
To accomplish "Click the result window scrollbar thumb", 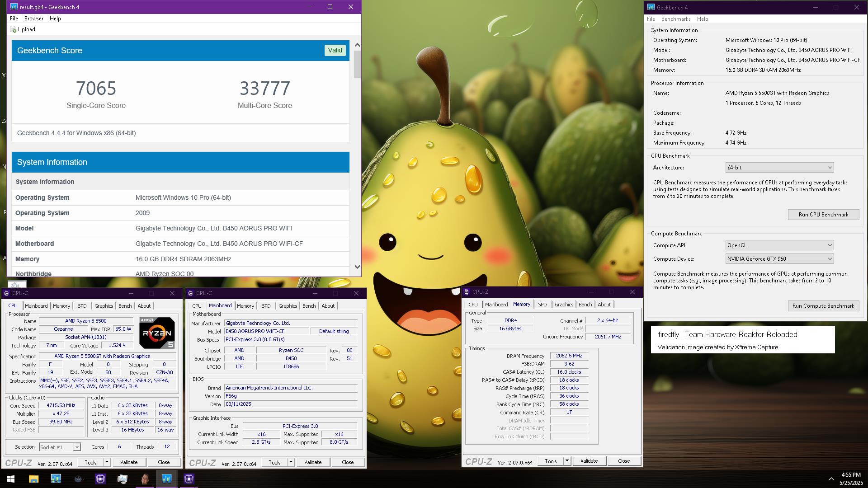I will click(x=357, y=64).
